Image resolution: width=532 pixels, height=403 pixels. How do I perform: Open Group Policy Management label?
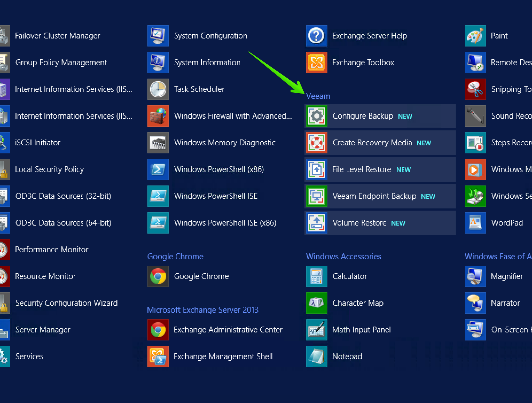pos(61,63)
